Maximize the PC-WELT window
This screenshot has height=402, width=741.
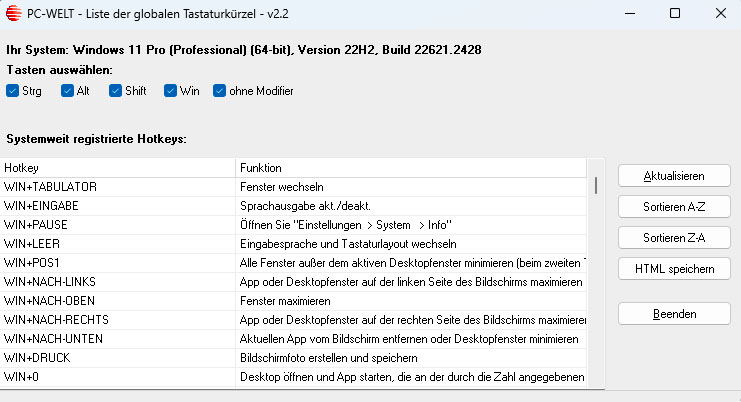click(x=675, y=13)
